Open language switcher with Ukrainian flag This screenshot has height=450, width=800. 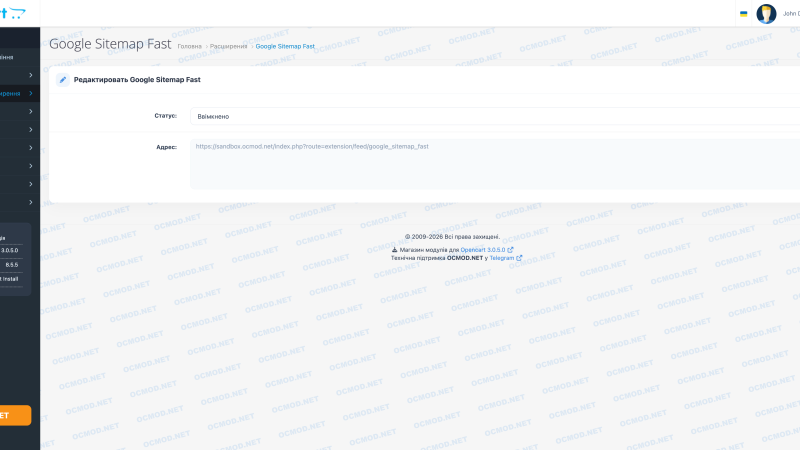(743, 14)
